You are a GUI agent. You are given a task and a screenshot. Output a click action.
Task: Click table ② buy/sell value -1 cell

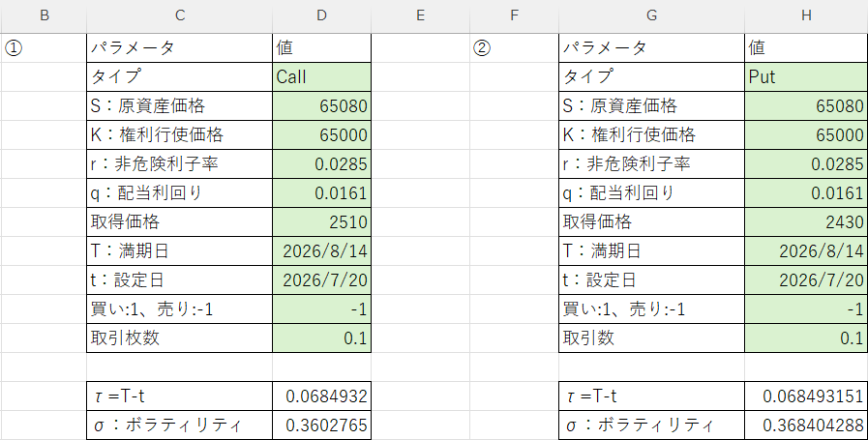tap(806, 309)
